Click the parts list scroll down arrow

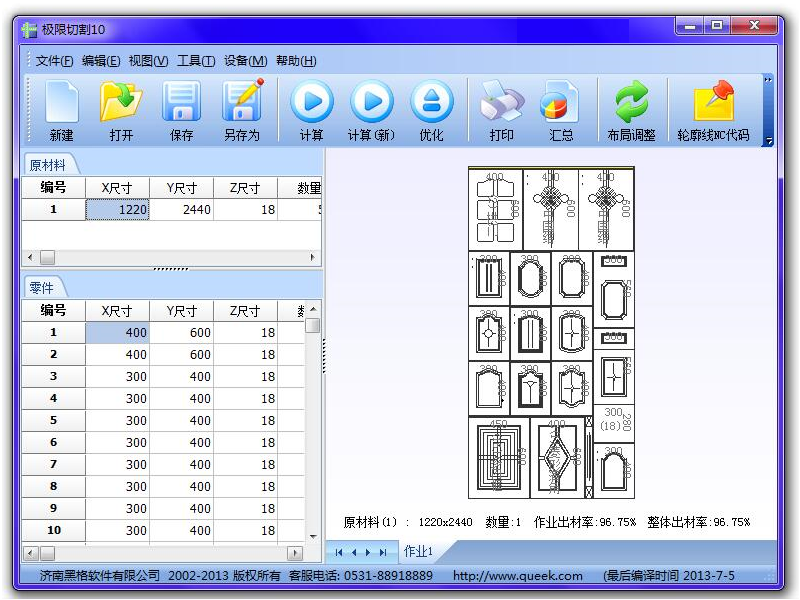click(313, 537)
